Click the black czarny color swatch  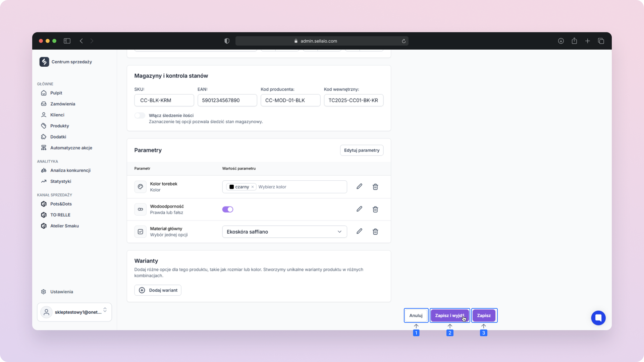coord(231,187)
